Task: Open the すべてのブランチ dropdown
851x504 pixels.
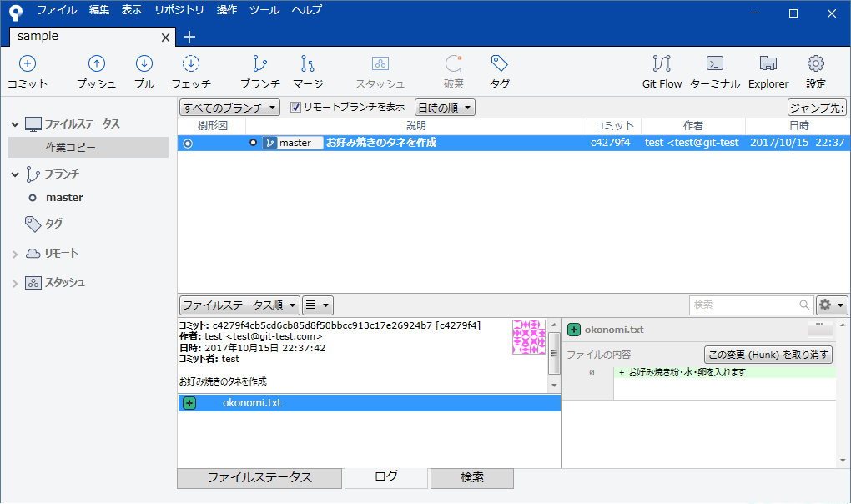Action: [229, 108]
